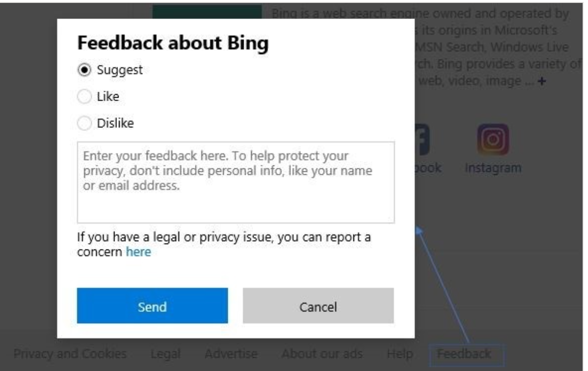Pick the Dislike radio option

click(85, 124)
